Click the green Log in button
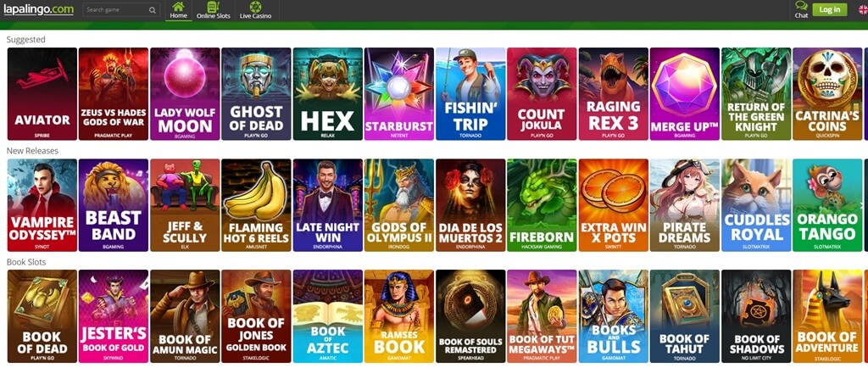The image size is (868, 368). (x=829, y=9)
